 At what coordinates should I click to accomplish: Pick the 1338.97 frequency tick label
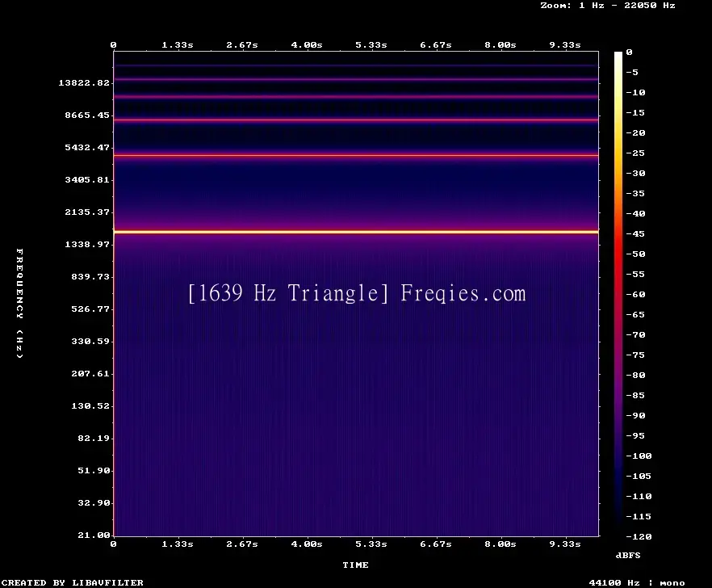(x=87, y=244)
